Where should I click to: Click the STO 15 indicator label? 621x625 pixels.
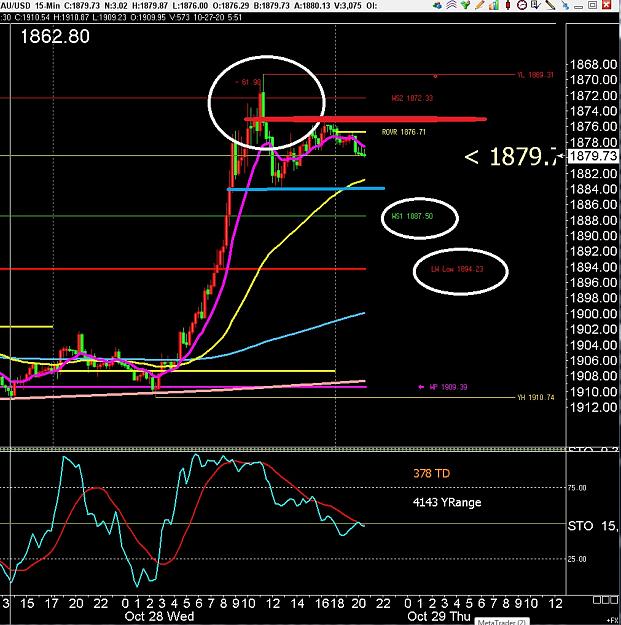pyautogui.click(x=593, y=526)
